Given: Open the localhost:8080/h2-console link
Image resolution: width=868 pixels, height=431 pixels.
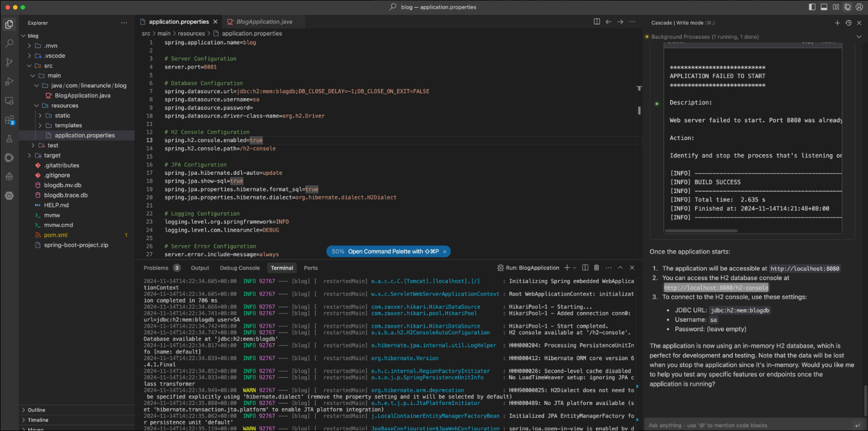Looking at the screenshot, I should 716,288.
